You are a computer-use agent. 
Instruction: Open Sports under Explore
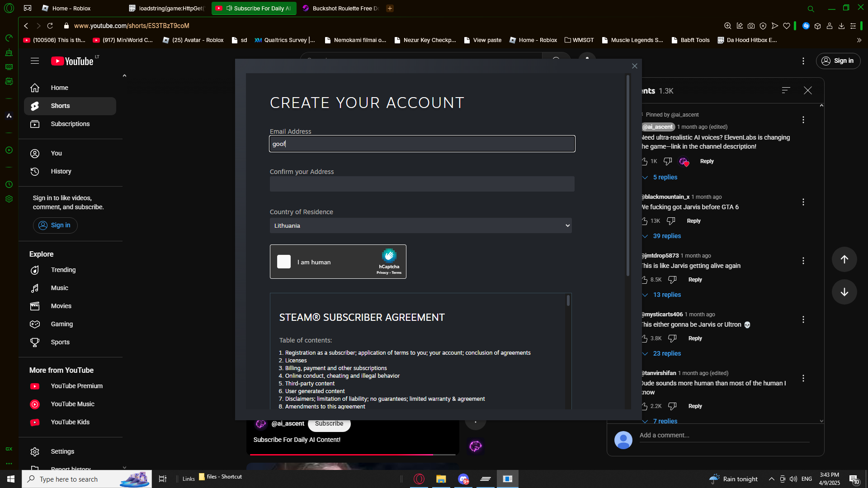(x=70, y=342)
